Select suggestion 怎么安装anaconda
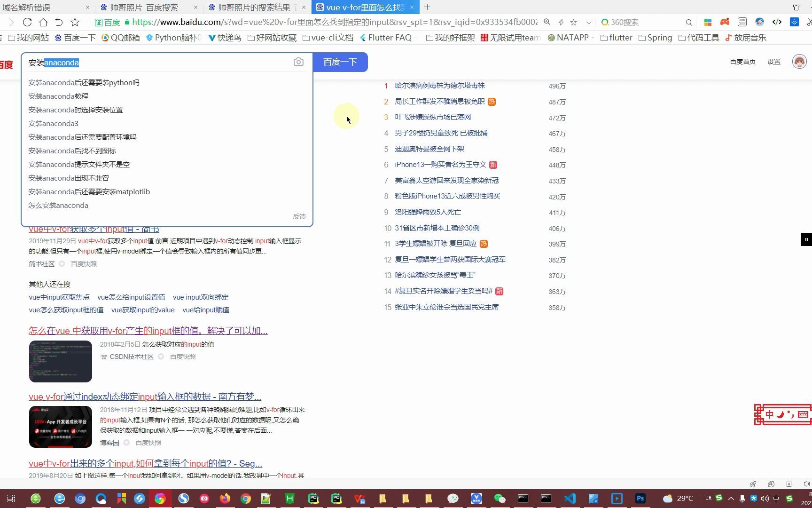812x508 pixels. 58,205
